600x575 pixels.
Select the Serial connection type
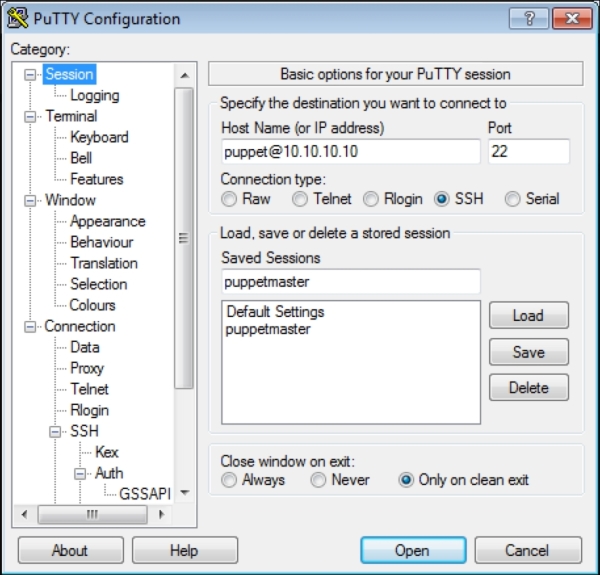click(513, 199)
